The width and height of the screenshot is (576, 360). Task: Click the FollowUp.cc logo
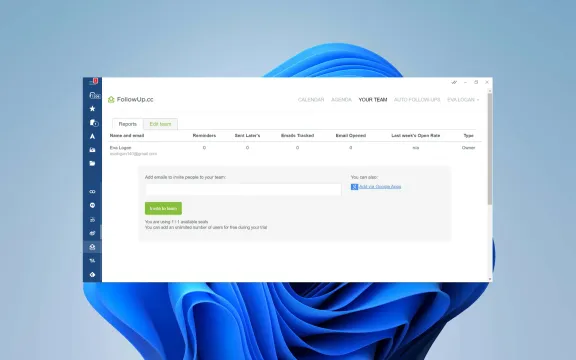click(x=131, y=100)
